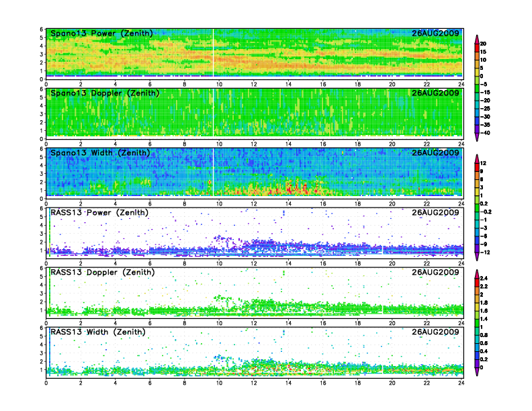Image resolution: width=532 pixels, height=411 pixels.
Task: Click the 'Spano13 Doppler (Zenith)' panel title
Action: tap(105, 93)
